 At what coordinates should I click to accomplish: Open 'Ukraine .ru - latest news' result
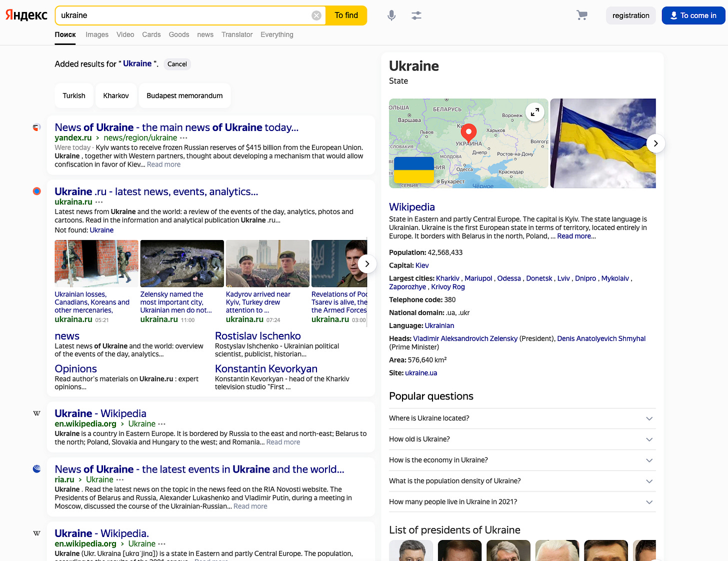(156, 191)
